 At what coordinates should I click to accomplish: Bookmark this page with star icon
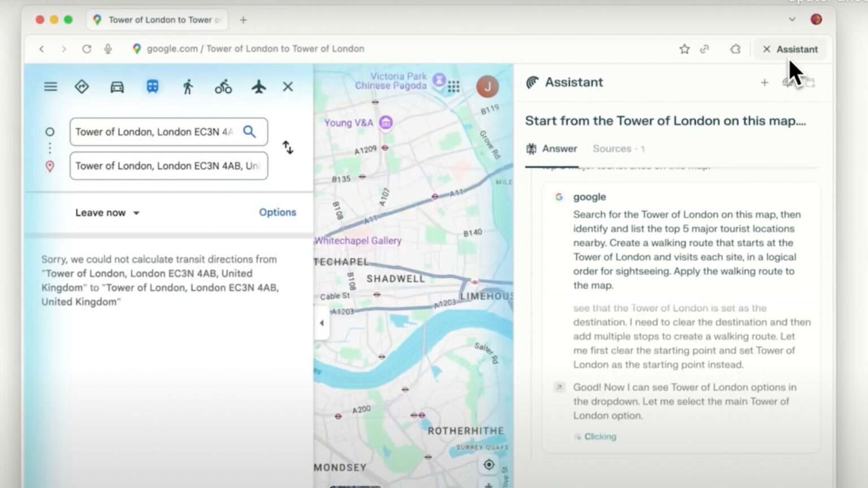684,49
